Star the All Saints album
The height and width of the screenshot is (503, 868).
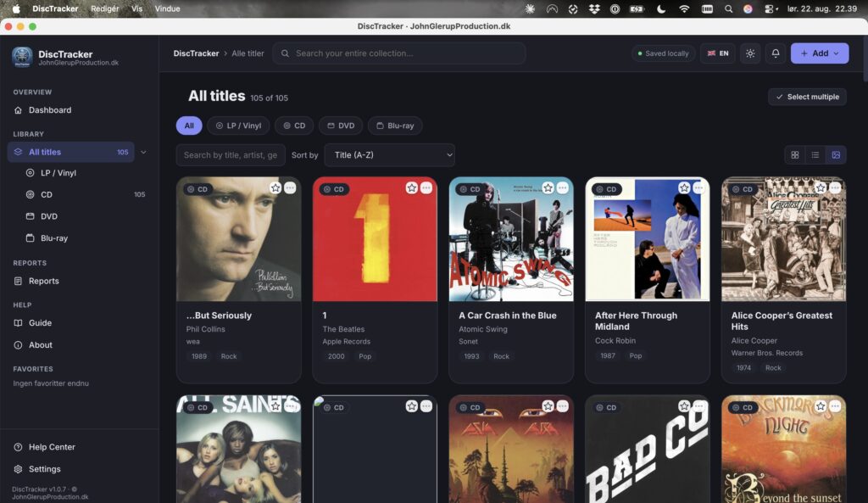[x=275, y=406]
